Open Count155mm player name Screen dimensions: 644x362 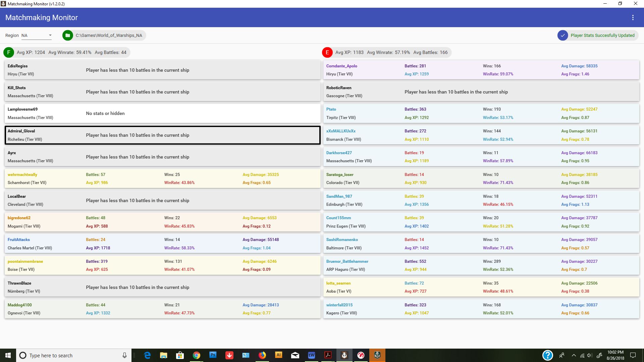tap(338, 218)
